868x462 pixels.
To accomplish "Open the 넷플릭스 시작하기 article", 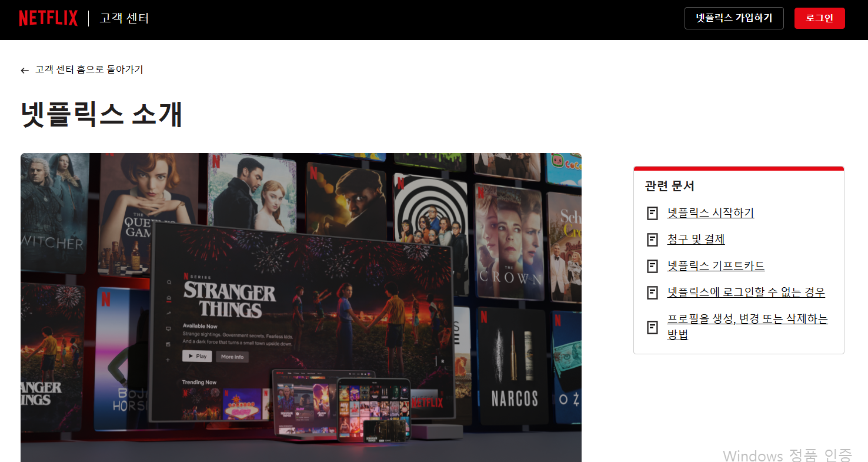I will [710, 212].
